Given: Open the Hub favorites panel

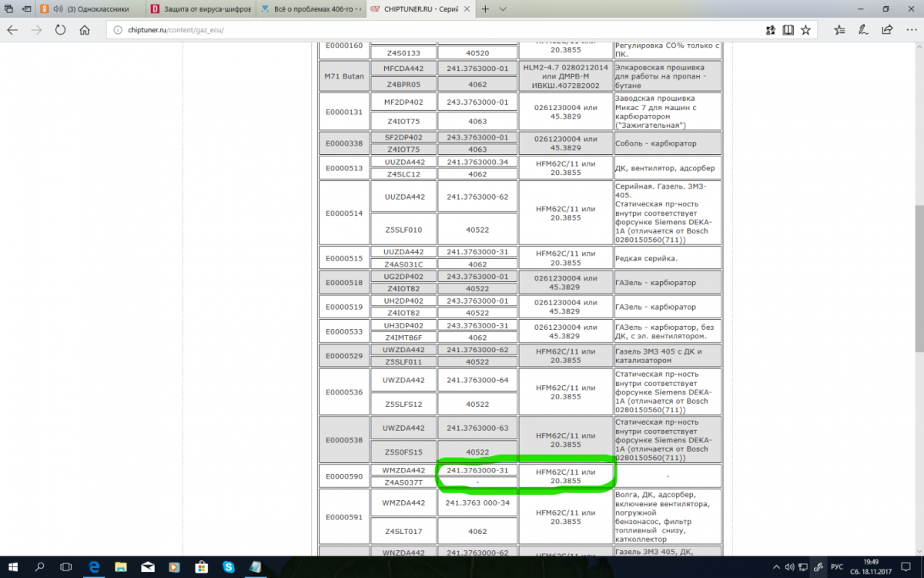Looking at the screenshot, I should pos(839,30).
